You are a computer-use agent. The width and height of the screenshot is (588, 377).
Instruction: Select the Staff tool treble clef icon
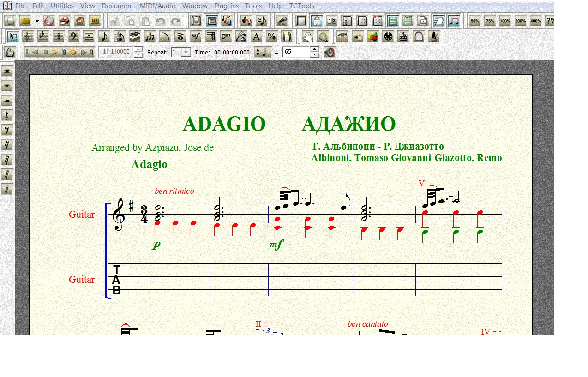[29, 36]
